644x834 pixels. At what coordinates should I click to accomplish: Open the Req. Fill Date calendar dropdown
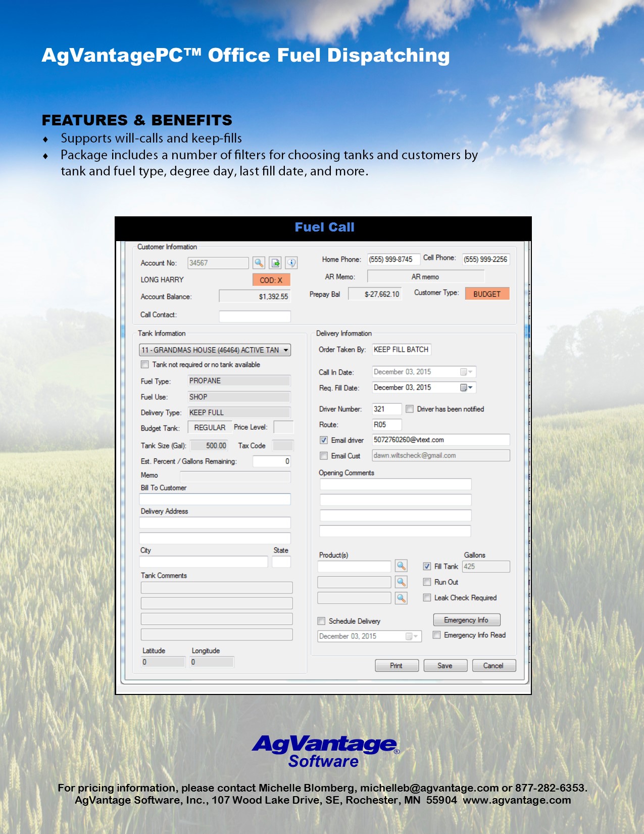467,388
